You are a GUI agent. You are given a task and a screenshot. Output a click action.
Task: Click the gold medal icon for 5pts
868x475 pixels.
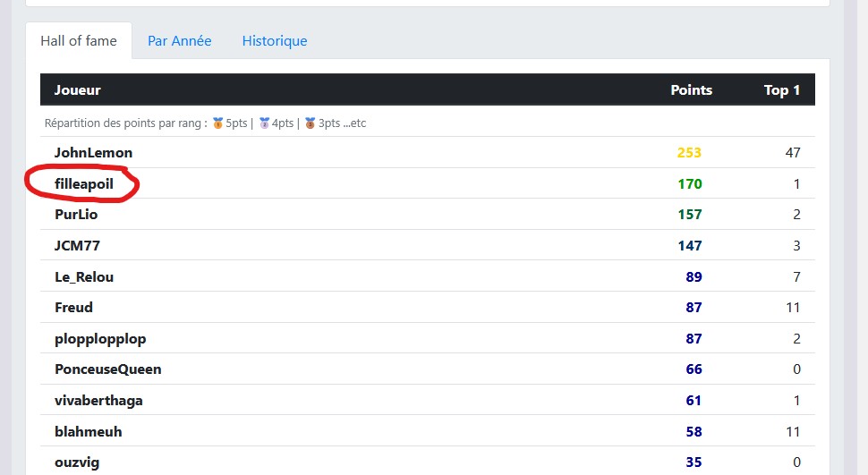pyautogui.click(x=217, y=123)
